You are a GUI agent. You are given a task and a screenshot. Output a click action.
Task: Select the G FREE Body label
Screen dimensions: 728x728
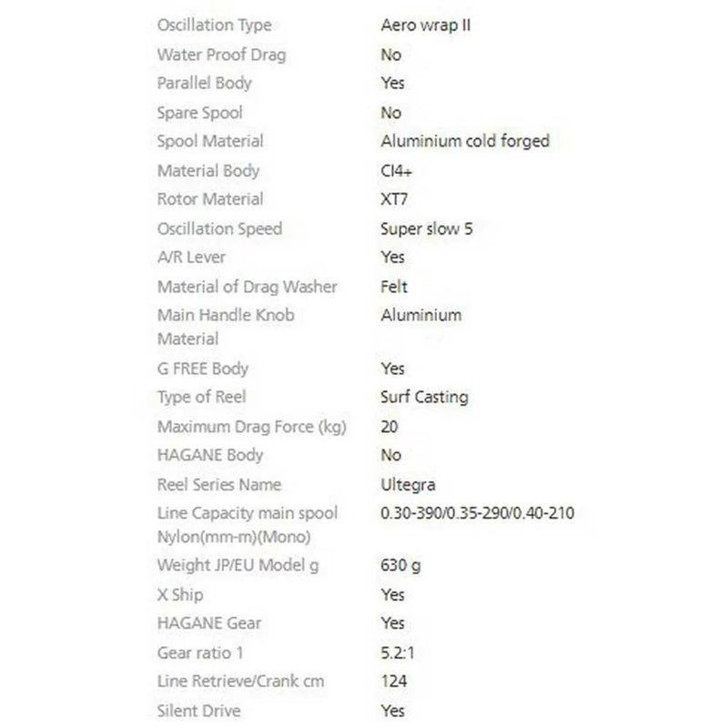click(203, 369)
